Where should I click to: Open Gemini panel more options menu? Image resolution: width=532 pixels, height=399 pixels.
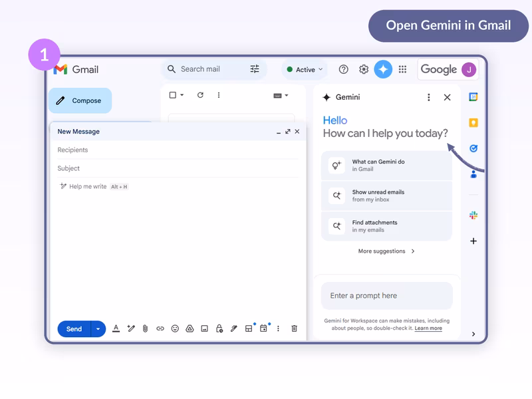pos(428,97)
